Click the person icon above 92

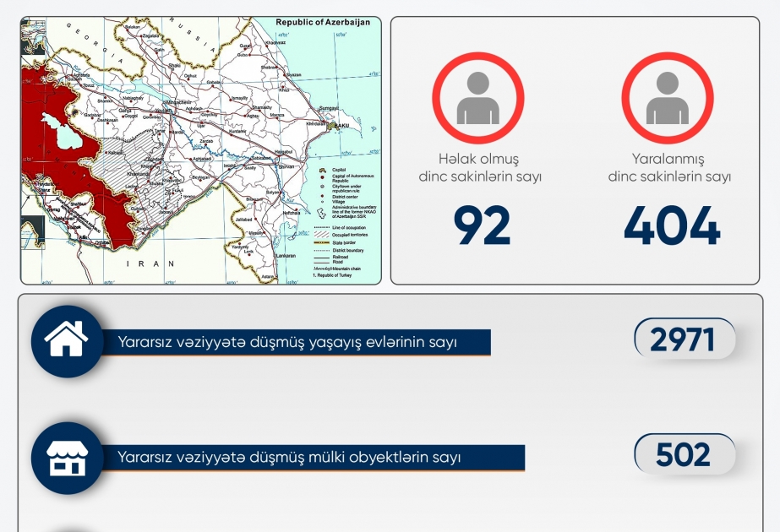(478, 98)
